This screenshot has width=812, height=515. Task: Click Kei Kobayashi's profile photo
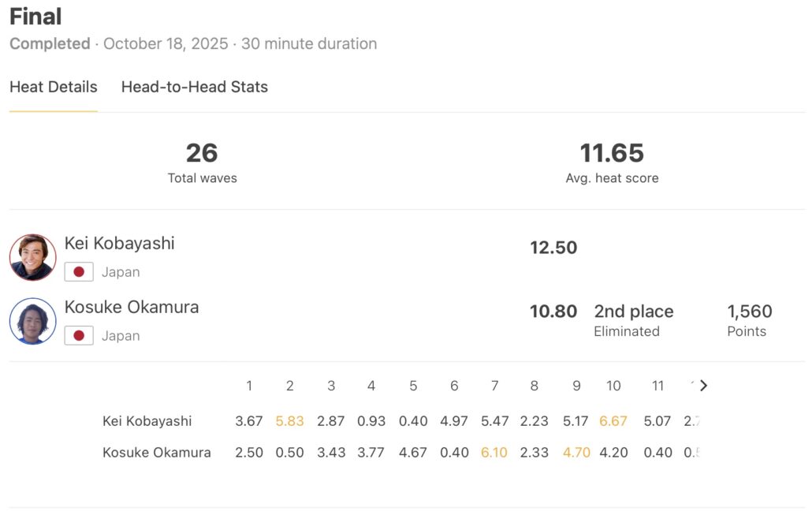(32, 257)
